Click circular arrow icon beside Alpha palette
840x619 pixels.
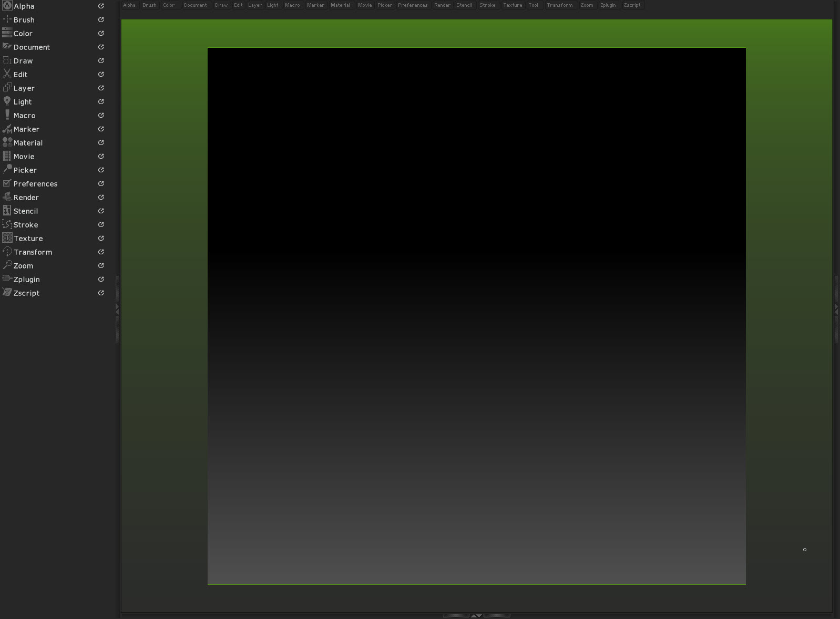click(x=101, y=6)
